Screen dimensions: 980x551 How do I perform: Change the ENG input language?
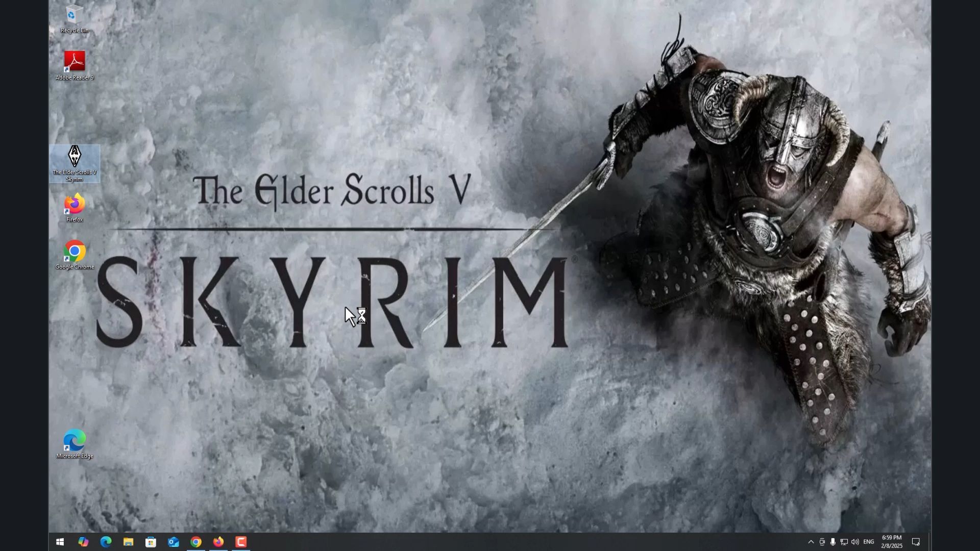click(869, 542)
